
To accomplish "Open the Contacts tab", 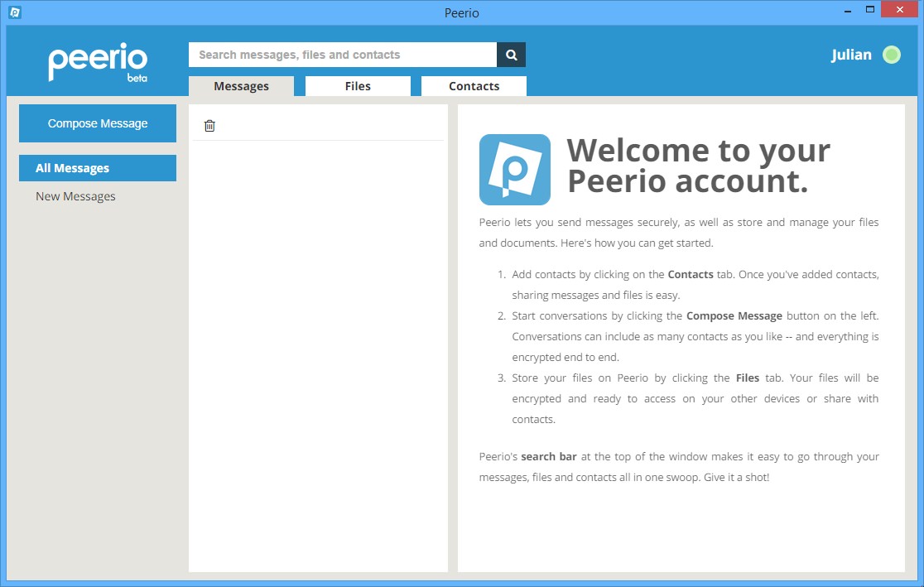I will (x=474, y=85).
